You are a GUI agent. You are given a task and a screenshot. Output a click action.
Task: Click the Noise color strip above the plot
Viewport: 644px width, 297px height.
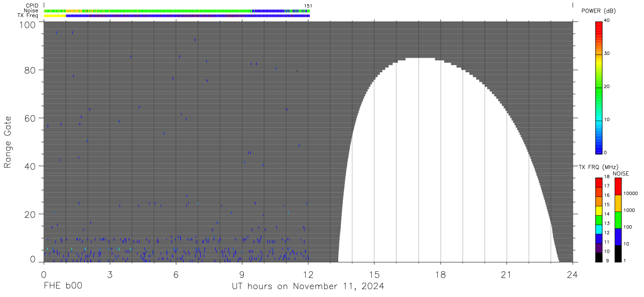point(177,10)
